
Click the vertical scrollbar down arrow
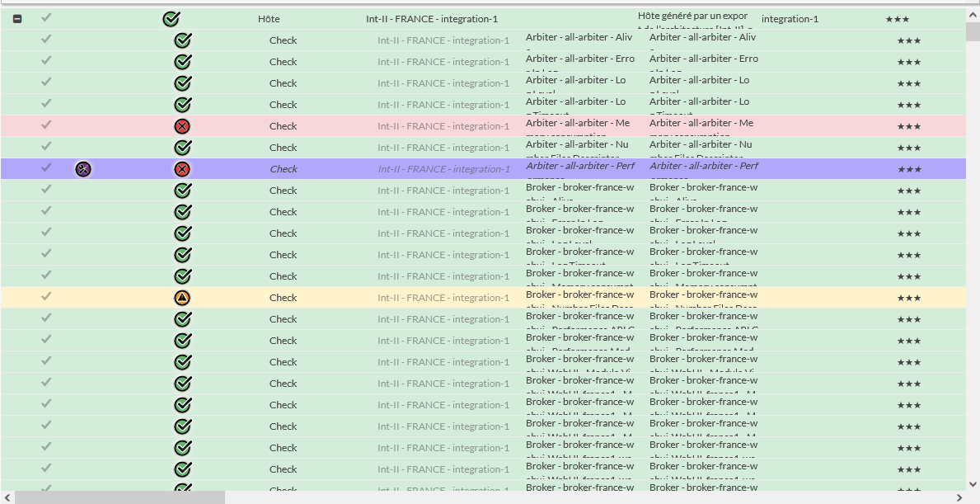pyautogui.click(x=973, y=483)
